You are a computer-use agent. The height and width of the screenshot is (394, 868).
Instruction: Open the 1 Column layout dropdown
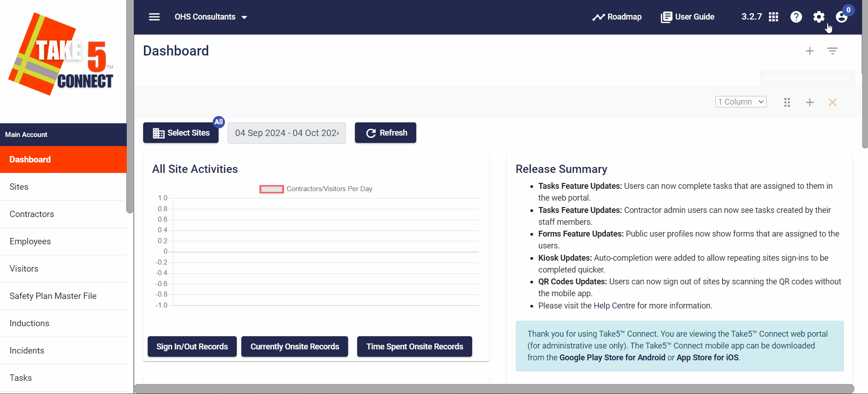(x=740, y=102)
